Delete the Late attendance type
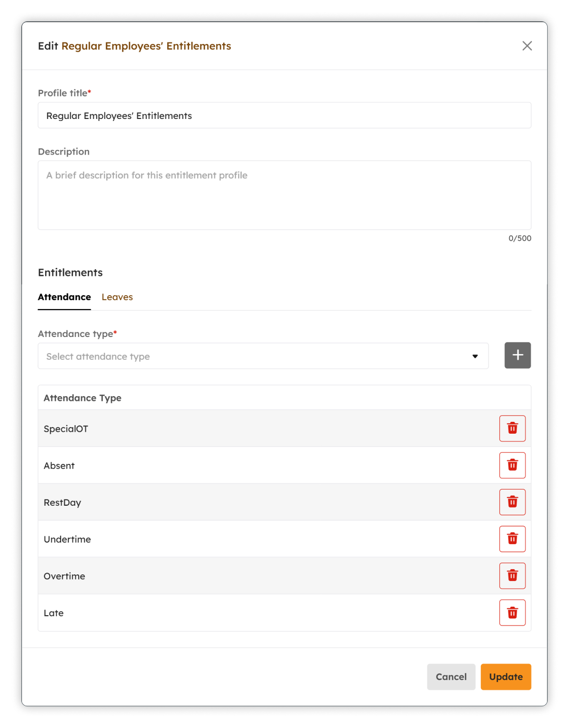 tap(512, 613)
